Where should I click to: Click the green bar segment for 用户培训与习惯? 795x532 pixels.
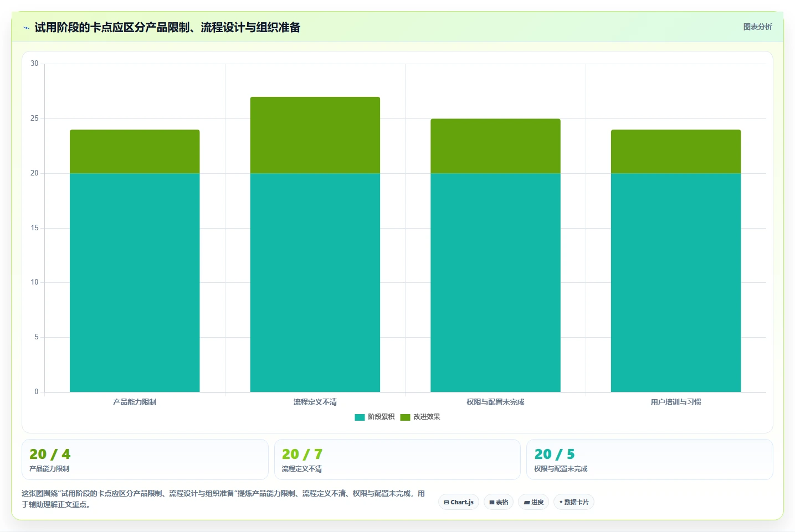tap(676, 152)
